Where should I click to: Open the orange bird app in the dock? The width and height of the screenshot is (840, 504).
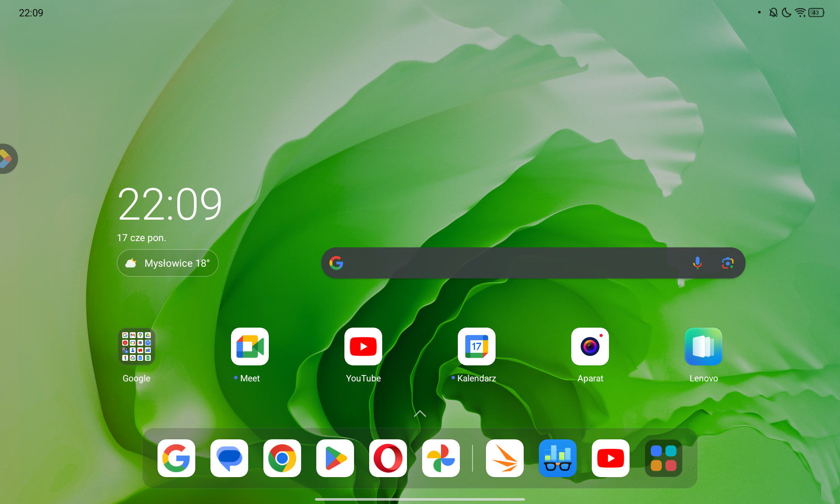pos(505,458)
